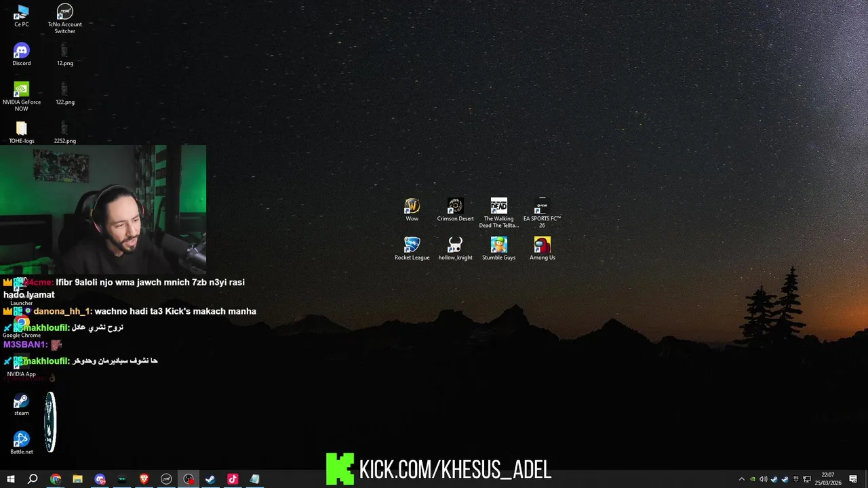Select the 12.png file icon
The height and width of the screenshot is (488, 868).
pyautogui.click(x=65, y=55)
